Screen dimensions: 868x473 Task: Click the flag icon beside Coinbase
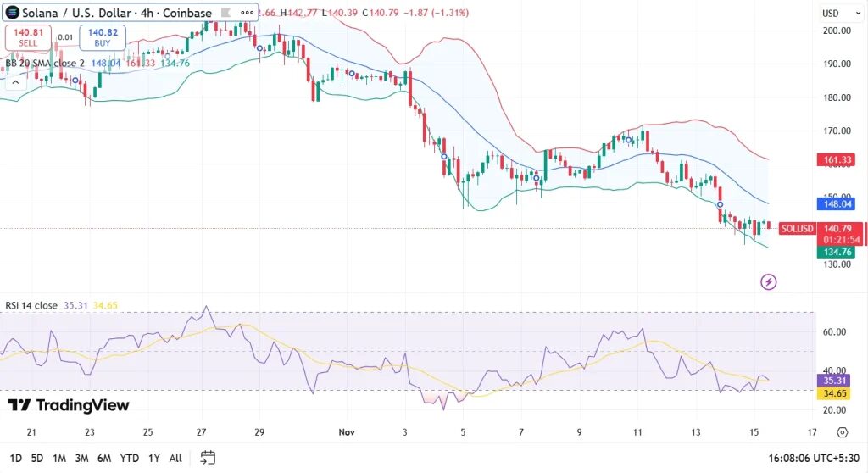pyautogui.click(x=225, y=13)
